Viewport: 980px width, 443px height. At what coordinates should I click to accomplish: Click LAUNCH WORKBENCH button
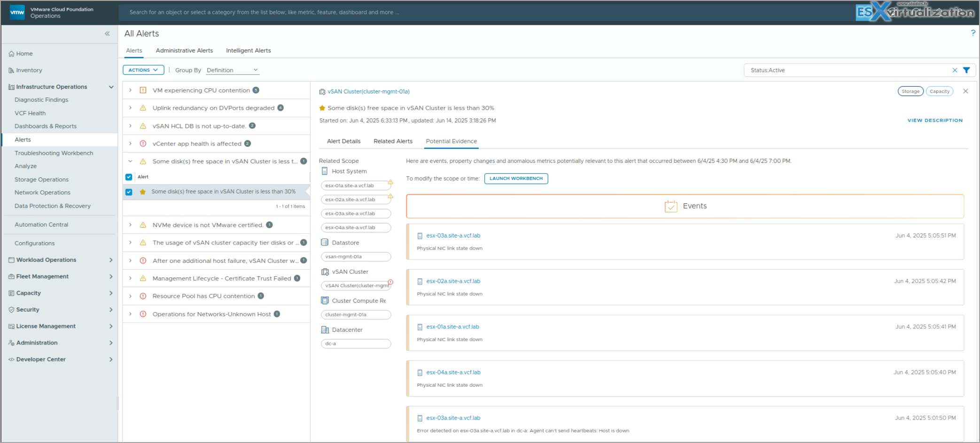click(516, 178)
